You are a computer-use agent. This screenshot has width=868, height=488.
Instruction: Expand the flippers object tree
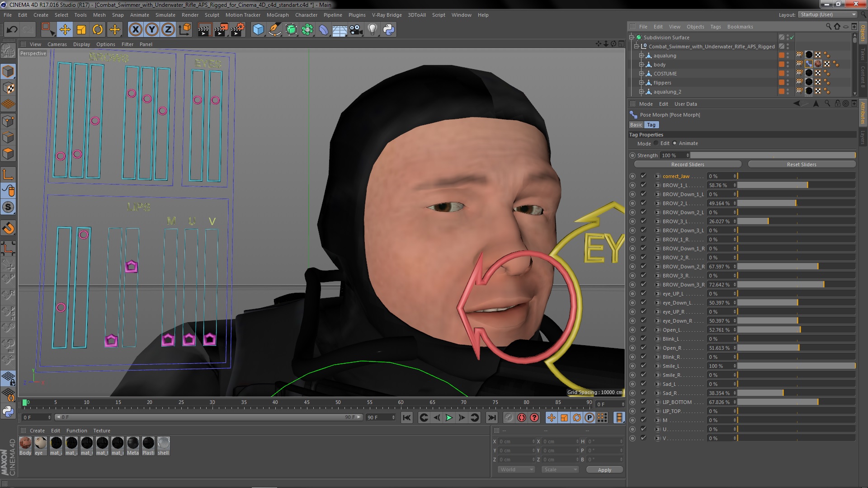(641, 83)
